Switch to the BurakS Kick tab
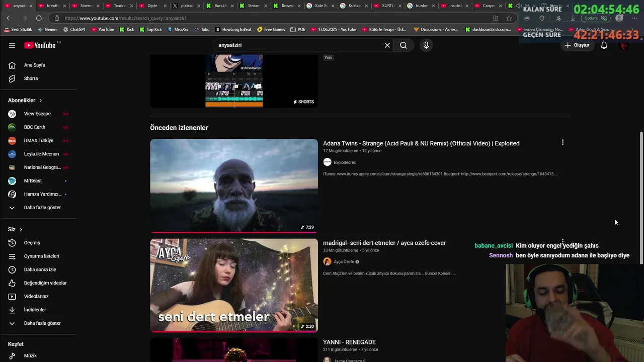644x362 pixels. tap(219, 6)
